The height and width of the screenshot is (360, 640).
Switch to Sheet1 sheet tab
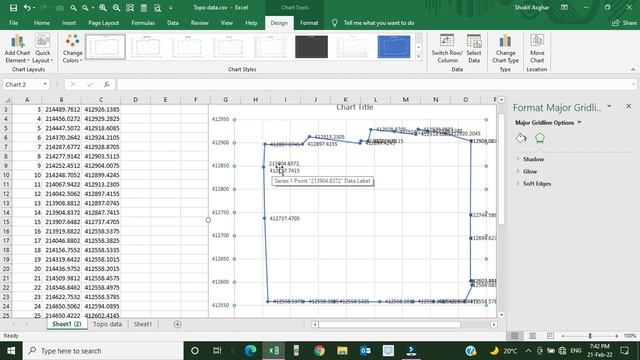click(x=143, y=324)
